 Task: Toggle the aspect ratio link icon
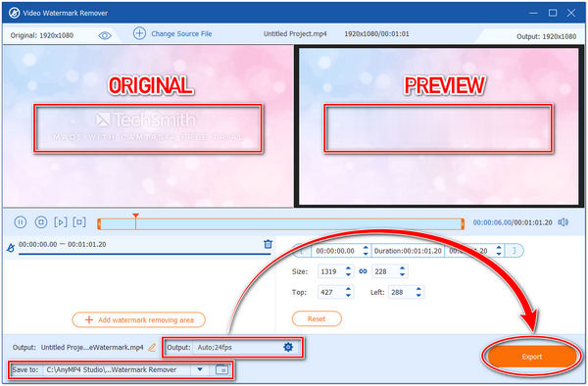tap(363, 271)
